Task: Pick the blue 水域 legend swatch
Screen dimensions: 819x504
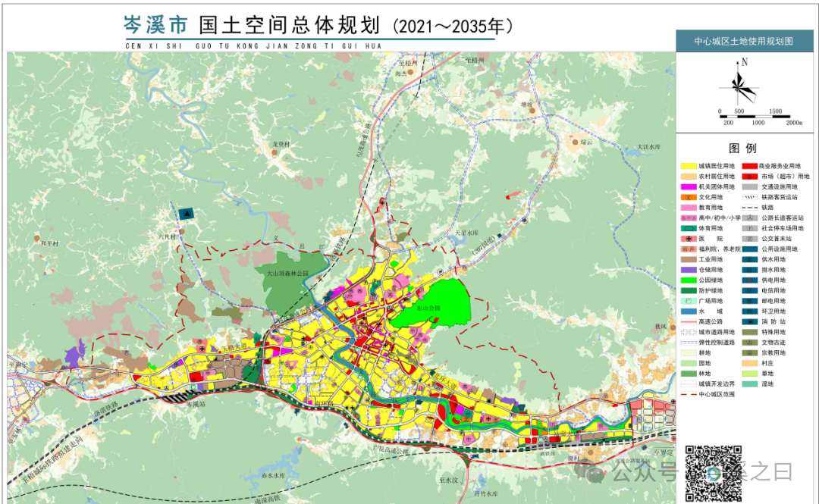Action: pos(689,311)
